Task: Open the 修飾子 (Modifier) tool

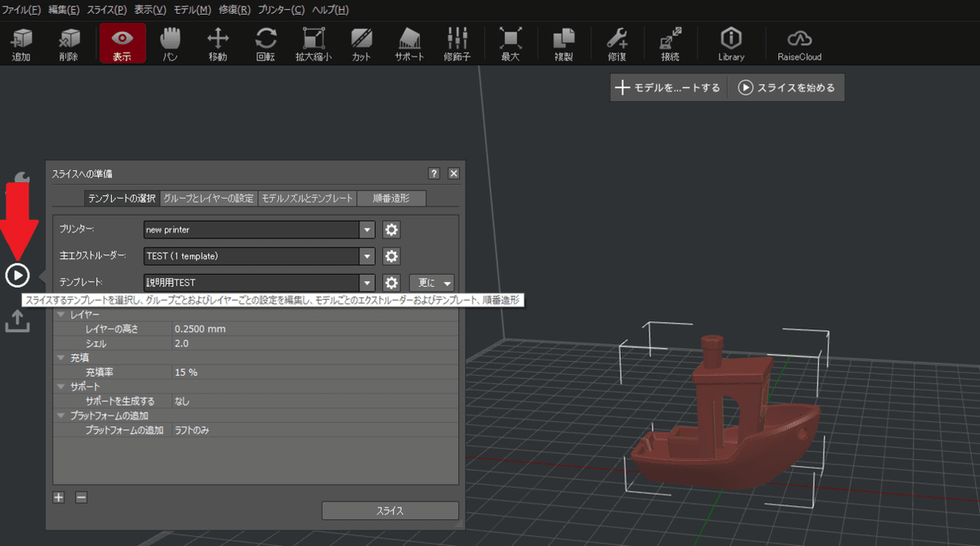Action: coord(457,43)
